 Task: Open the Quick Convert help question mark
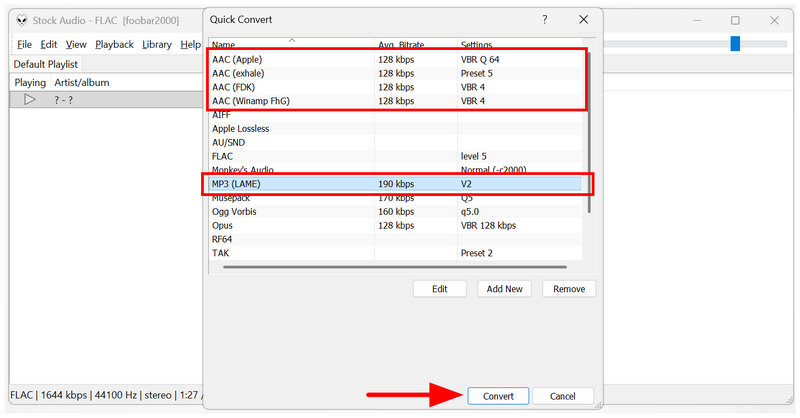coord(545,20)
